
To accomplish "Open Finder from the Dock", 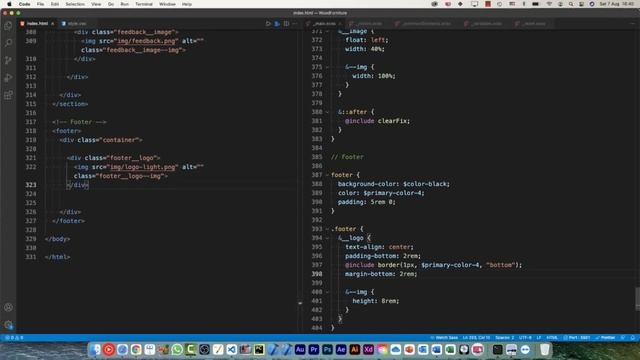I will tap(95, 349).
